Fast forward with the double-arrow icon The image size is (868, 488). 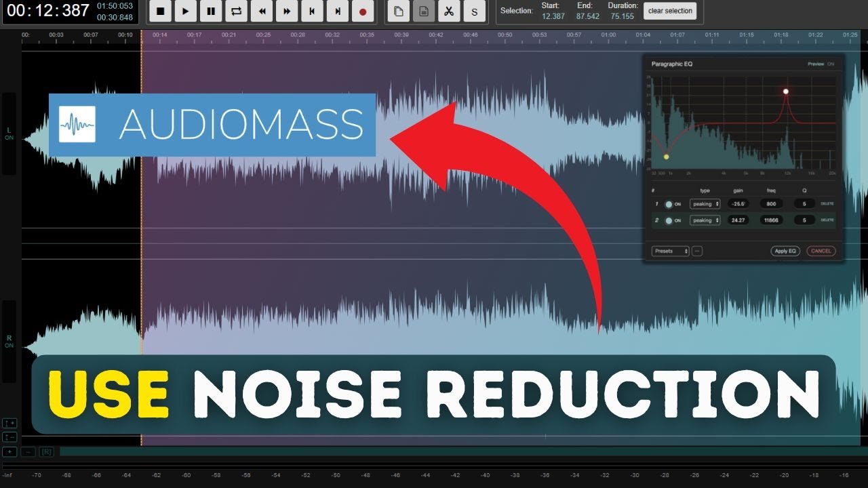(287, 11)
